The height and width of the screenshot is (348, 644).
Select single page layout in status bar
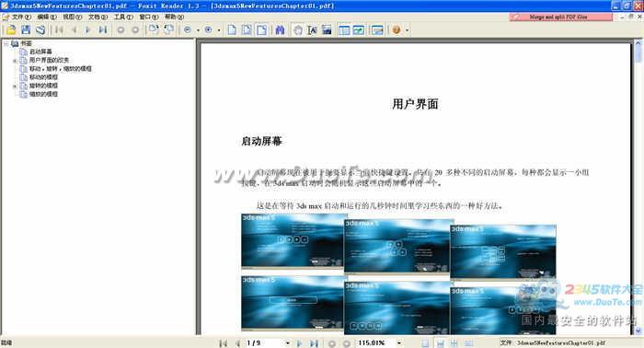(x=425, y=343)
